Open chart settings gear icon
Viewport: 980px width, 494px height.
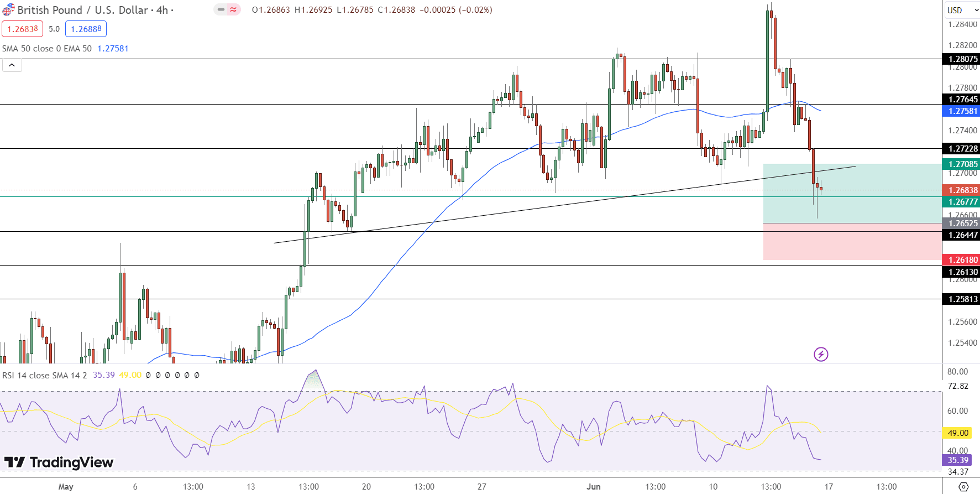pos(963,487)
